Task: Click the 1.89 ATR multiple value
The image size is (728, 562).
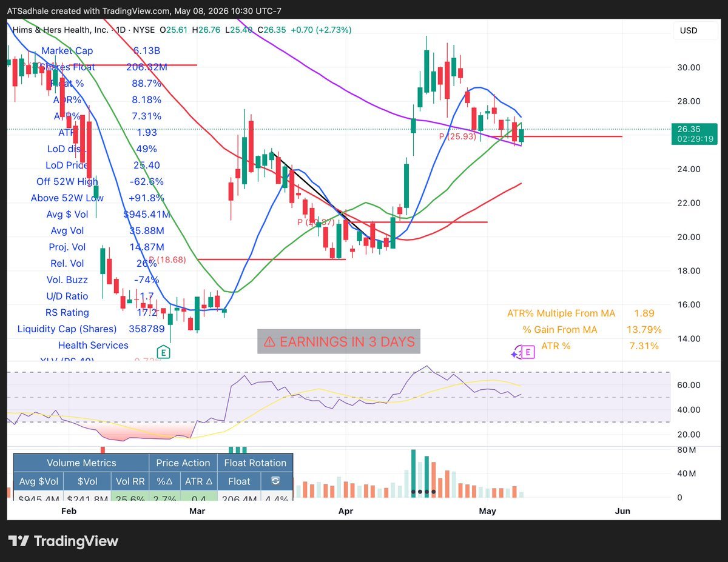Action: point(644,313)
